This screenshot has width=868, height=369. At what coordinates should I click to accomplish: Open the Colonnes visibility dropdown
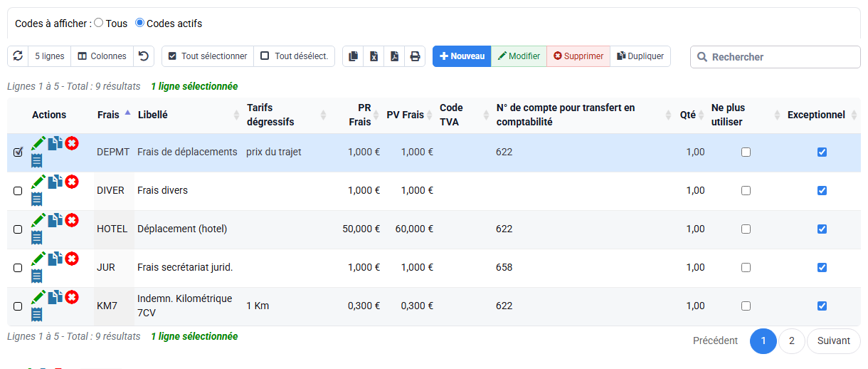[x=102, y=56]
